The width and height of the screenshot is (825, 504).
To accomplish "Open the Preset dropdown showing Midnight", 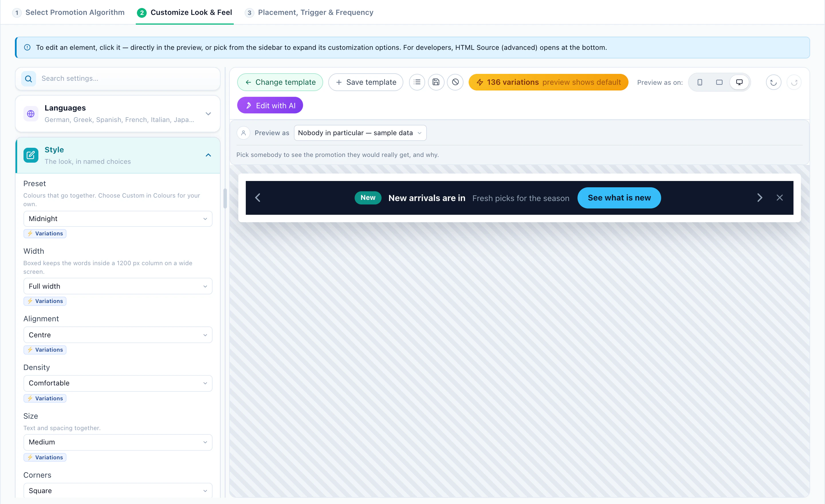I will (x=118, y=219).
